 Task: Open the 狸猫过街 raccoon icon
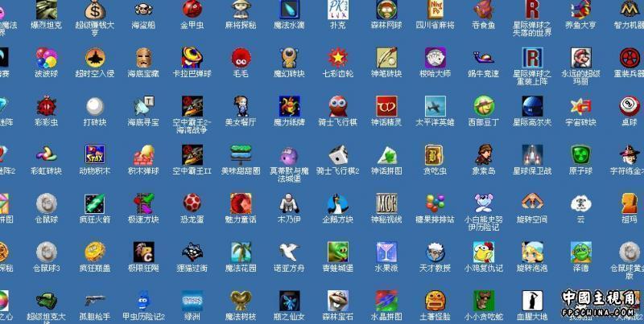192,252
